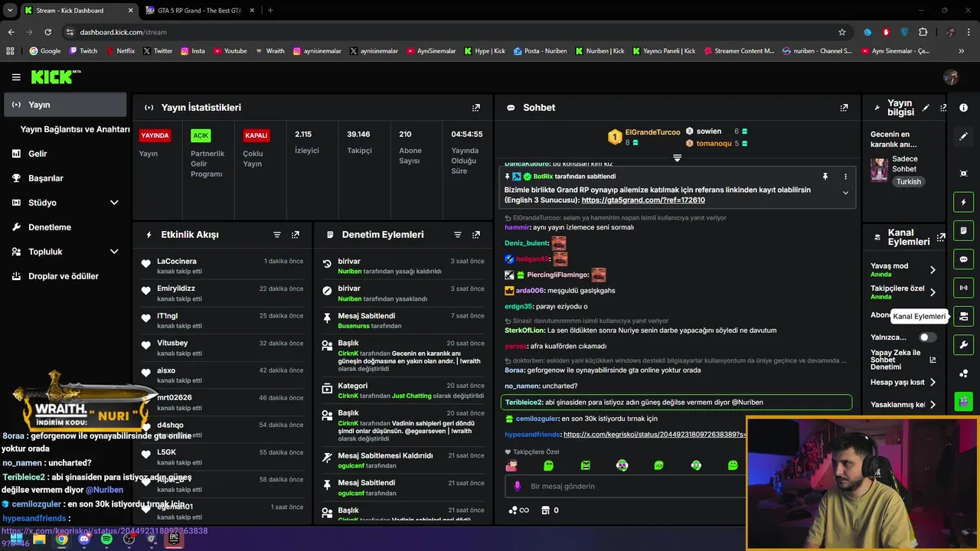The width and height of the screenshot is (980, 551).
Task: Open the Twitch bookmark
Action: [x=83, y=51]
